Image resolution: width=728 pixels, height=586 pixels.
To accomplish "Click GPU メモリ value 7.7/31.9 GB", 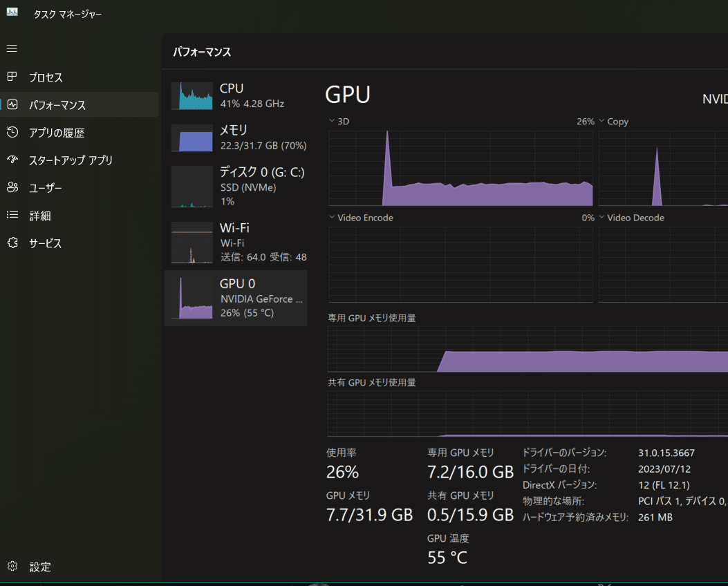I will tap(369, 515).
